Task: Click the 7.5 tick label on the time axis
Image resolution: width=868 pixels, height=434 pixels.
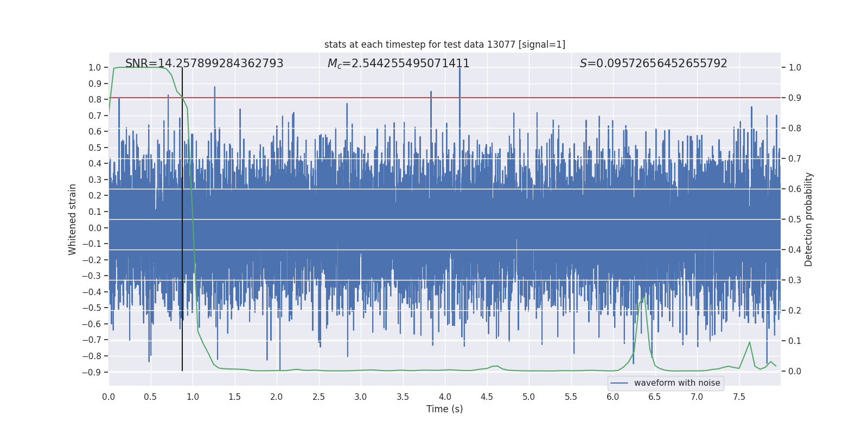Action: pos(739,397)
